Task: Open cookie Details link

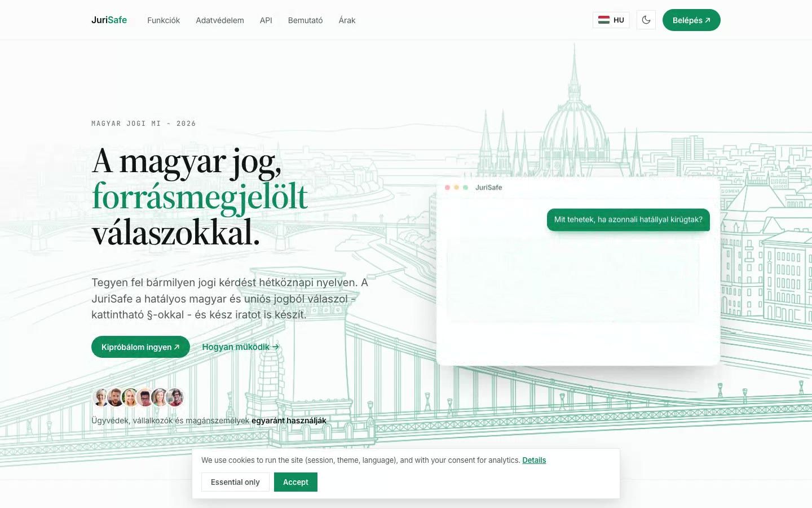Action: tap(534, 460)
